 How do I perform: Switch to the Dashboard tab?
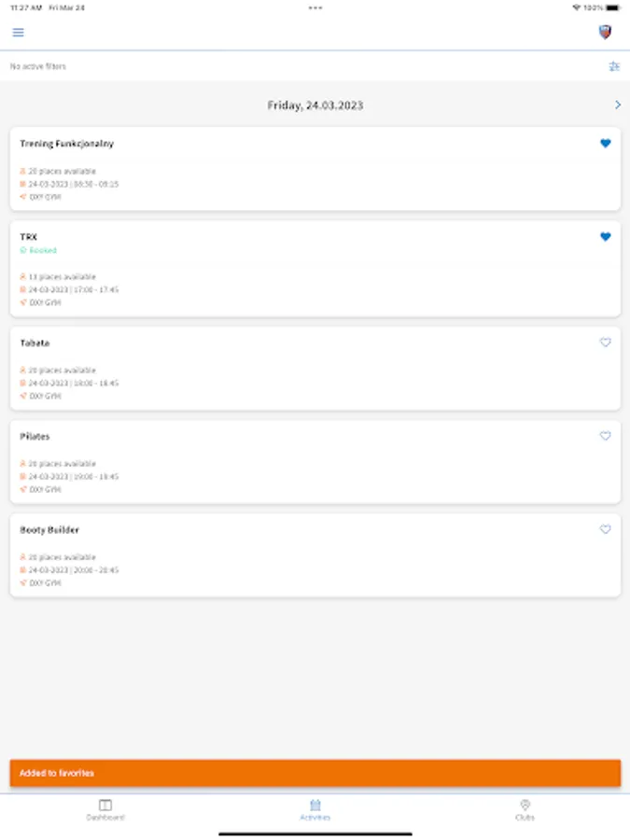coord(105,809)
